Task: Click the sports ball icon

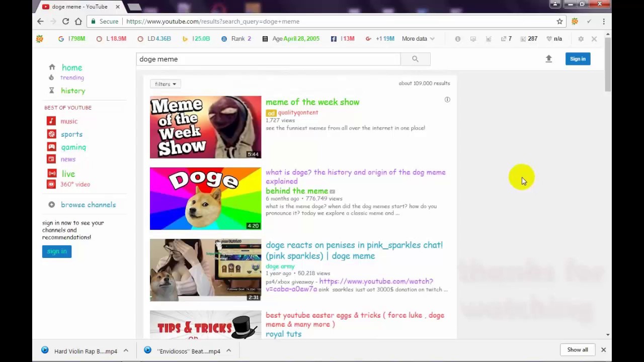Action: click(x=51, y=134)
